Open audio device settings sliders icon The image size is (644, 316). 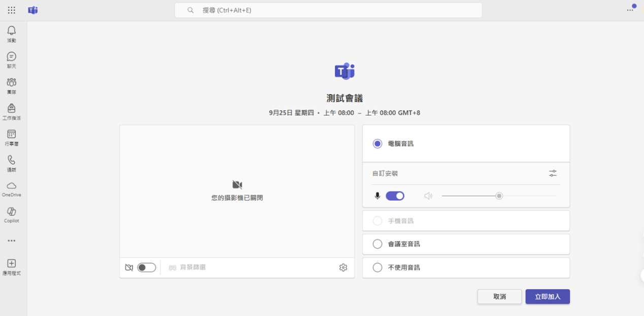[x=553, y=173]
